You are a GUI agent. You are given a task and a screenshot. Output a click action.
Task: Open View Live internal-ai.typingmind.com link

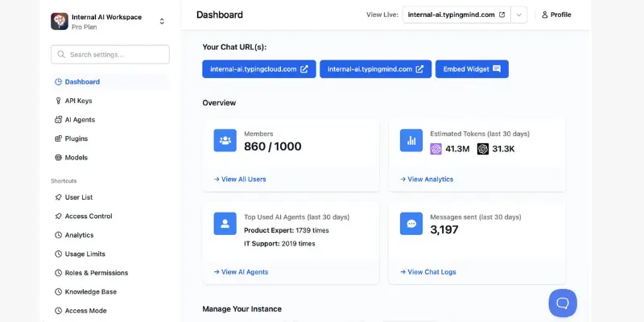click(456, 14)
